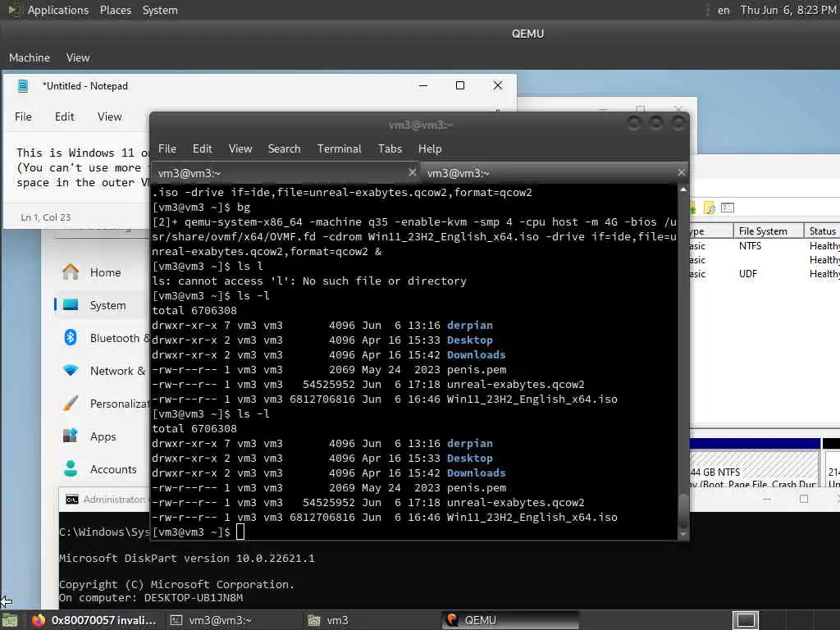Click the File System column header

pos(768,231)
